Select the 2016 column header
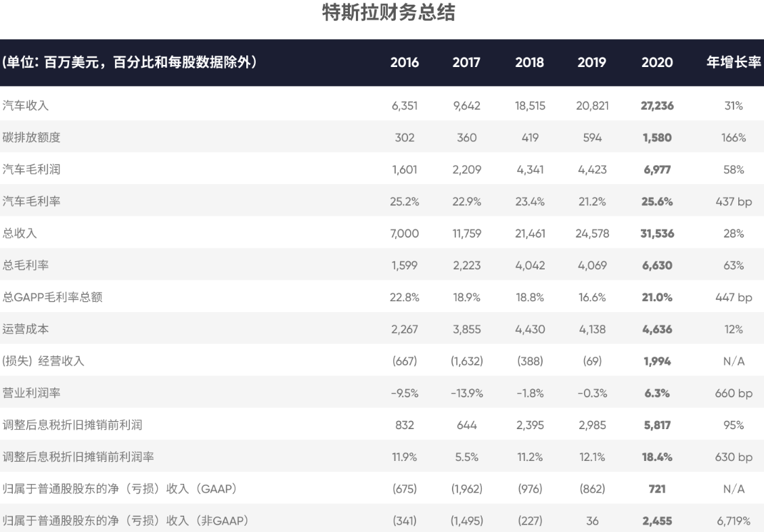This screenshot has width=764, height=532. (x=405, y=63)
